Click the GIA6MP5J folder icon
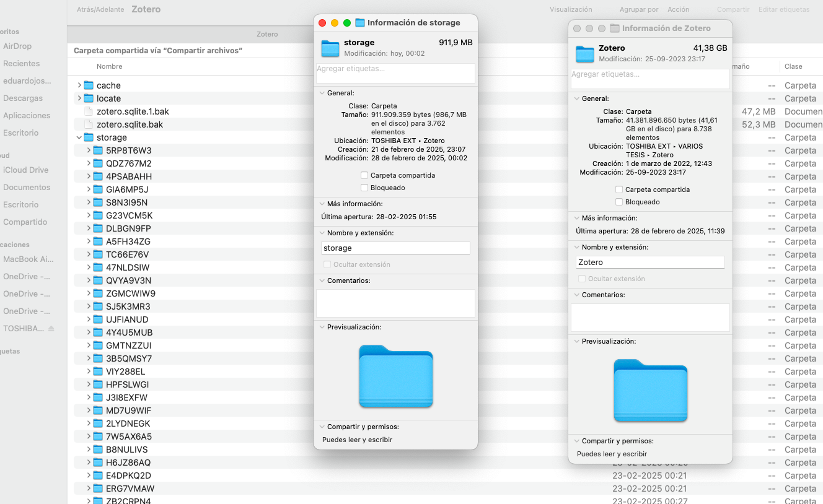Viewport: 823px width, 504px height. [98, 189]
